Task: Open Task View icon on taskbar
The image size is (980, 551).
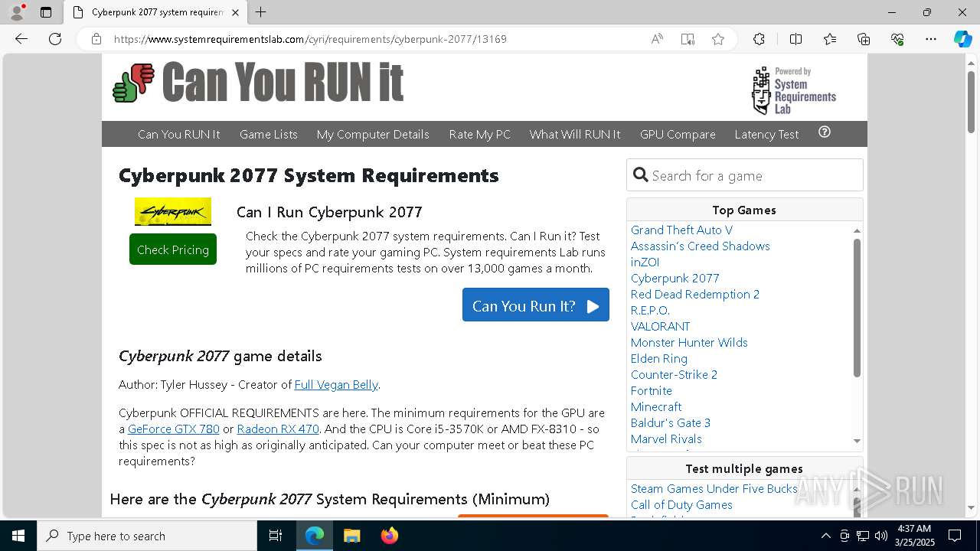Action: tap(276, 536)
